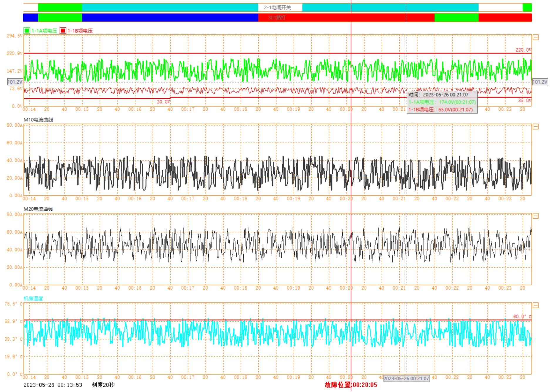Screen dimensions: 555x392
Task: Click the 30.0V lower limit label
Action: coord(164,102)
